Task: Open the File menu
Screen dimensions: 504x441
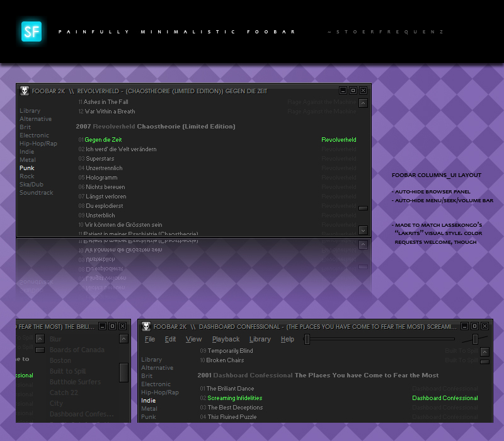Action: [150, 340]
